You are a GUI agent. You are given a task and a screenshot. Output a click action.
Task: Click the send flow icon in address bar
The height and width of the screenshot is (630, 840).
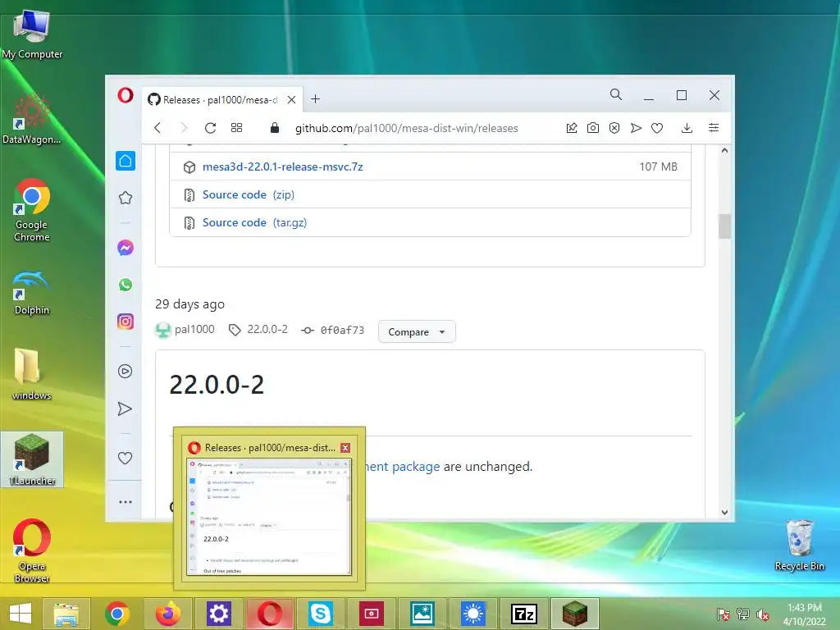point(636,128)
